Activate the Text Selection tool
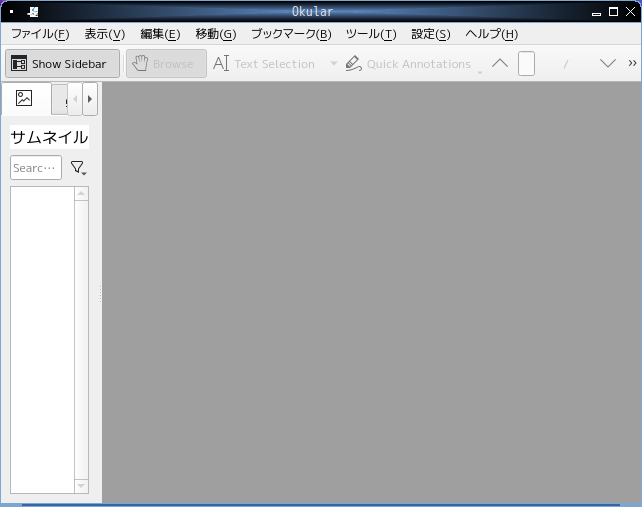Screen dimensions: 642x507 pyautogui.click(x=264, y=64)
